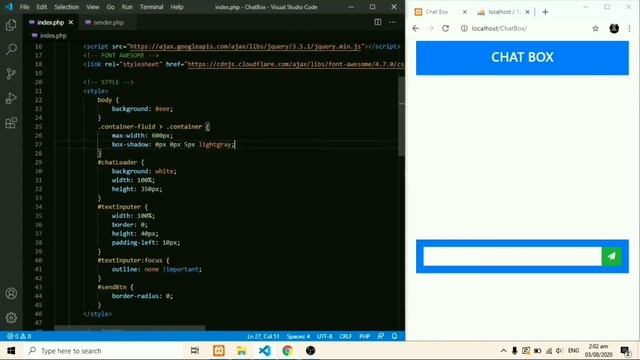Click the editor horizontal scrollbar

click(x=130, y=328)
